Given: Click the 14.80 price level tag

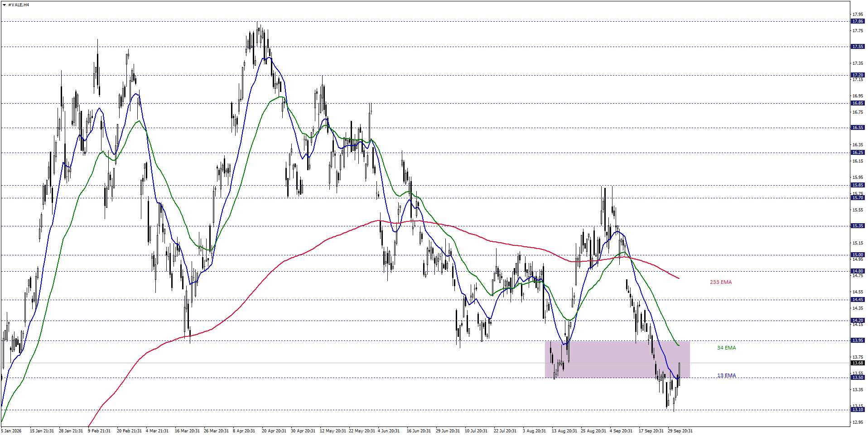Looking at the screenshot, I should pos(858,271).
